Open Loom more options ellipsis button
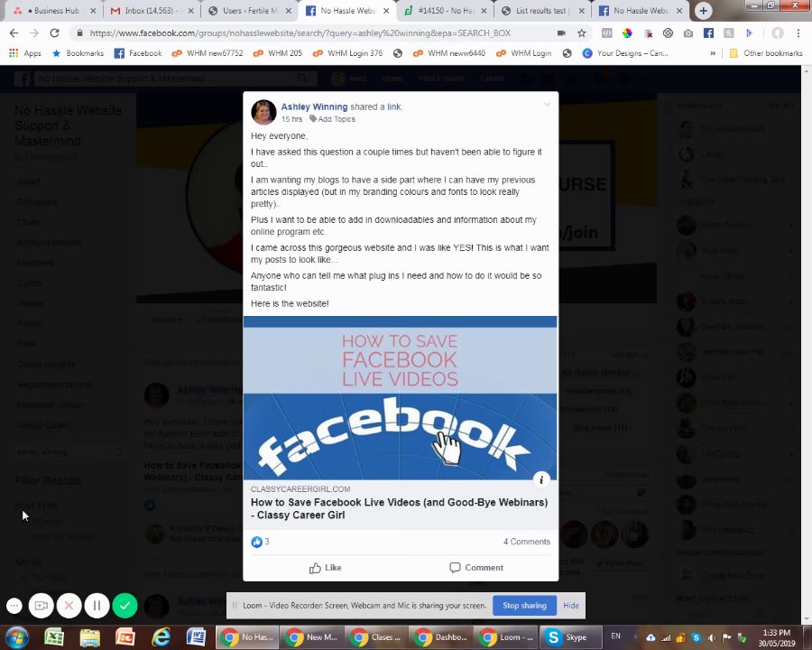Image resolution: width=812 pixels, height=650 pixels. tap(14, 606)
